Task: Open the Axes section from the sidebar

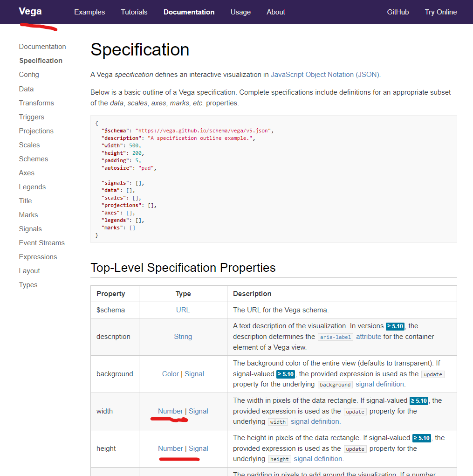Action: 27,172
